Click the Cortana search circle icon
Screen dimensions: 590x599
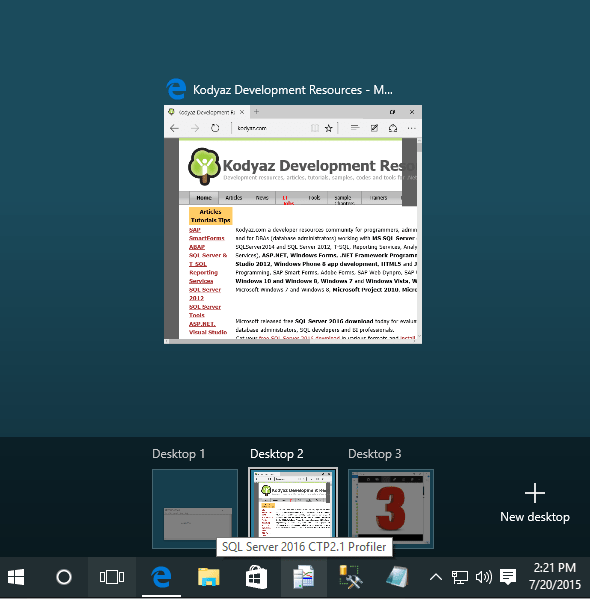tap(64, 577)
